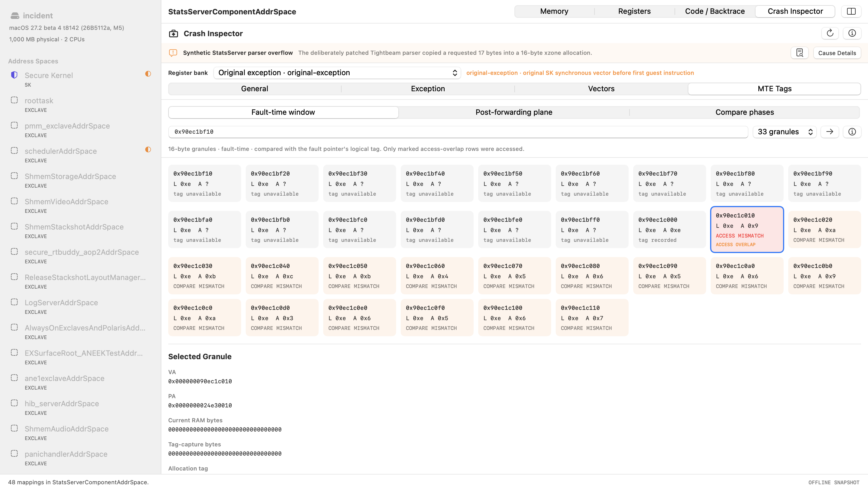Screen dimensions: 868x490
Task: Select panichandlerAddrSpace in sidebar
Action: [80, 458]
